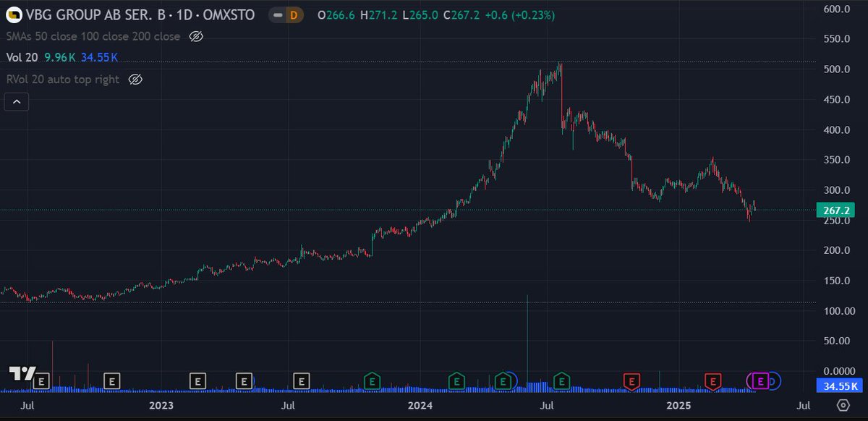The height and width of the screenshot is (421, 868).
Task: Show the hidden RVol indicator via eye icon
Action: tap(134, 80)
